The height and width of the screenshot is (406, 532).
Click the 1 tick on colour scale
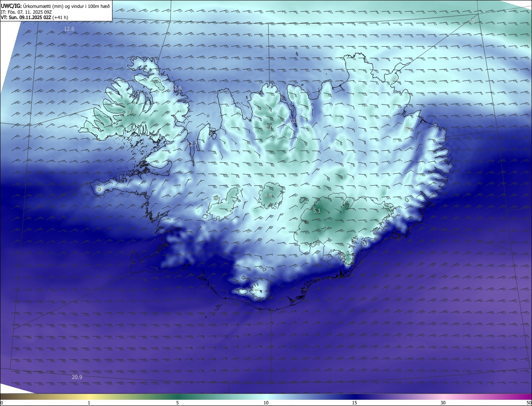(89, 403)
